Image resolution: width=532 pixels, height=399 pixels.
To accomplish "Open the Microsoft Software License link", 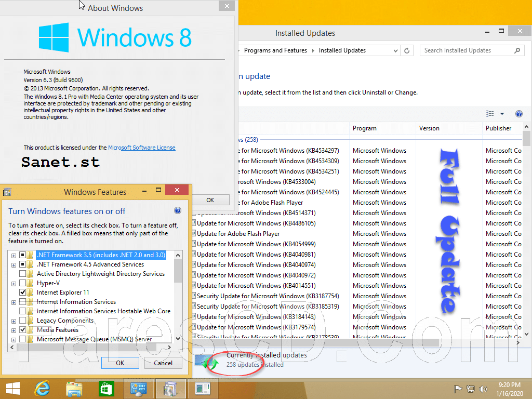I will [x=142, y=148].
